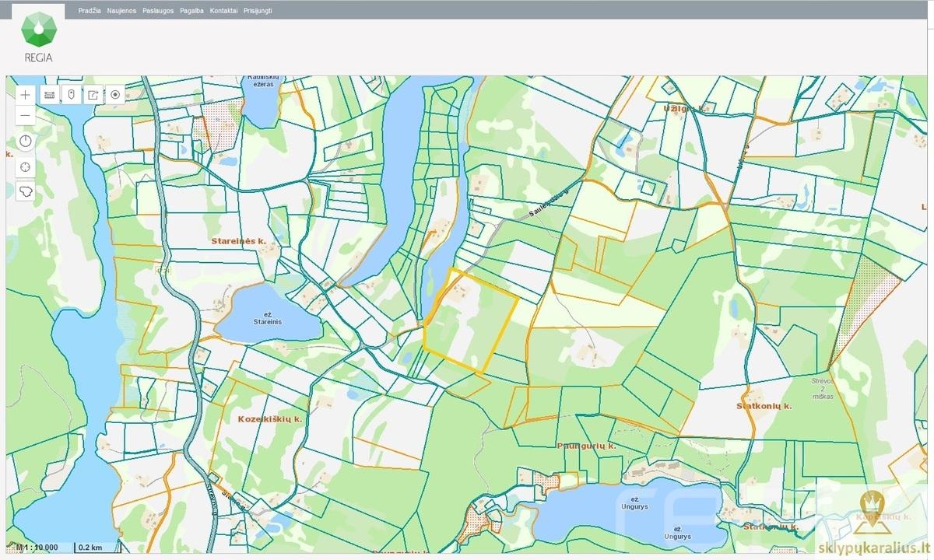Click the ež. Stareinis lake label
This screenshot has width=934, height=560.
[267, 317]
